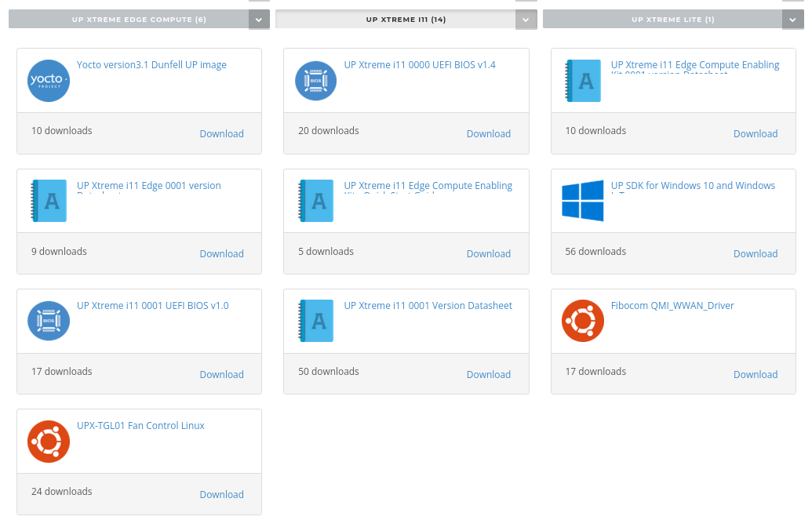Click the '20 downloads' count text
The width and height of the screenshot is (812, 531).
point(328,131)
